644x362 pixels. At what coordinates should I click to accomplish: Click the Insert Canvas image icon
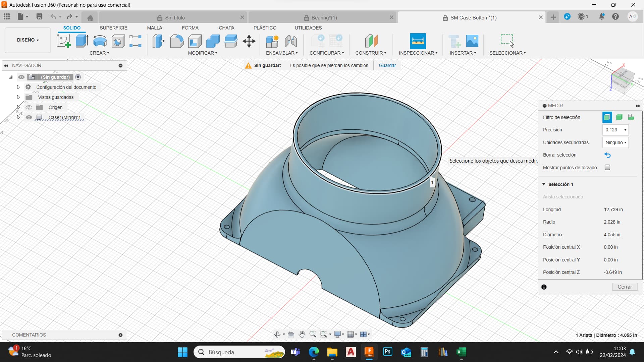coord(472,41)
